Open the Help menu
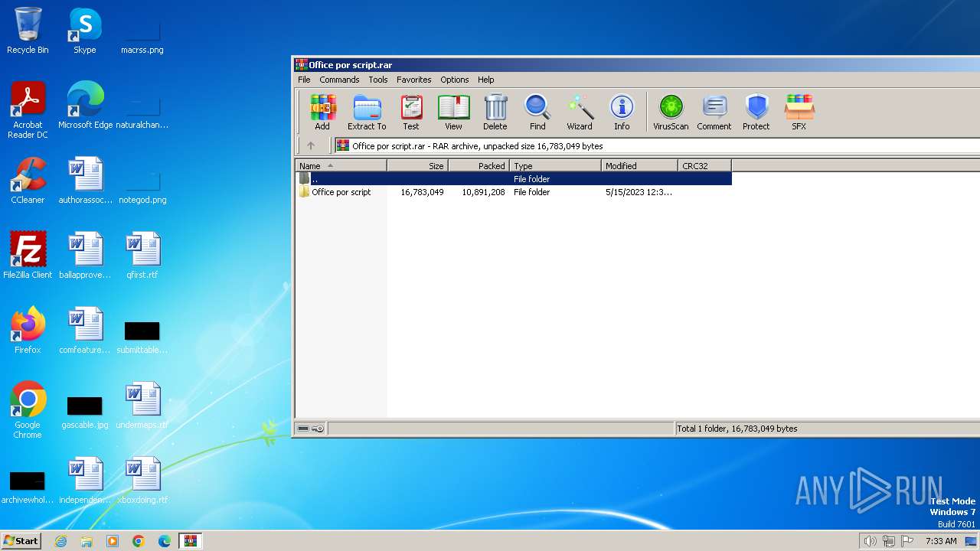 coord(486,80)
